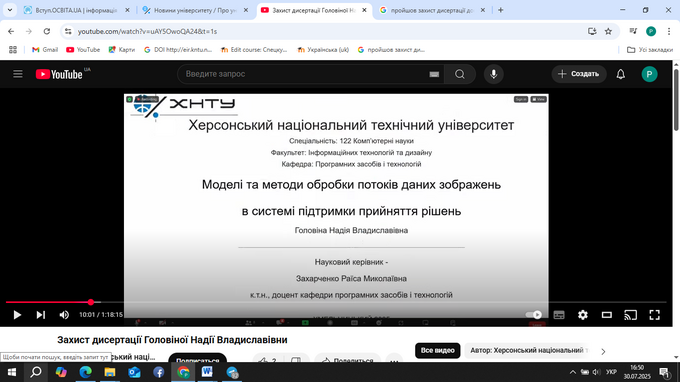
Task: Switch to Новини університету tab
Action: click(x=195, y=10)
